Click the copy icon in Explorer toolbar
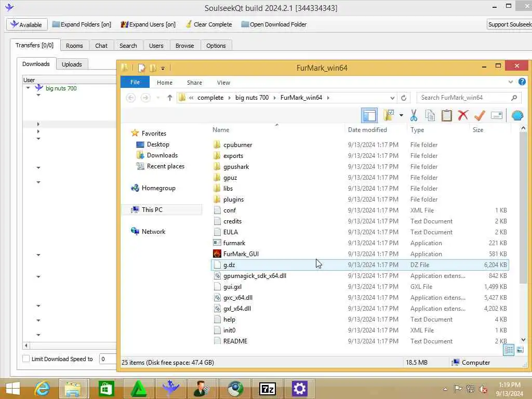This screenshot has height=399, width=532. 430,115
